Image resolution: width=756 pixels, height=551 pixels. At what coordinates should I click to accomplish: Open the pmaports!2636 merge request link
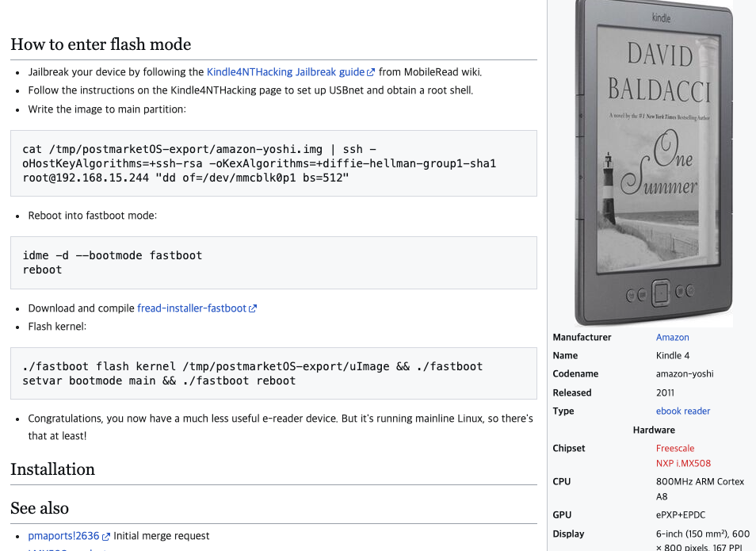pyautogui.click(x=63, y=536)
